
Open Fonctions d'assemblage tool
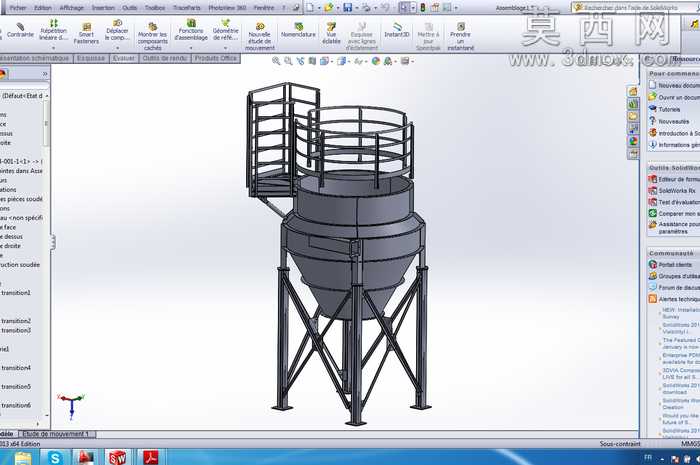(x=191, y=30)
